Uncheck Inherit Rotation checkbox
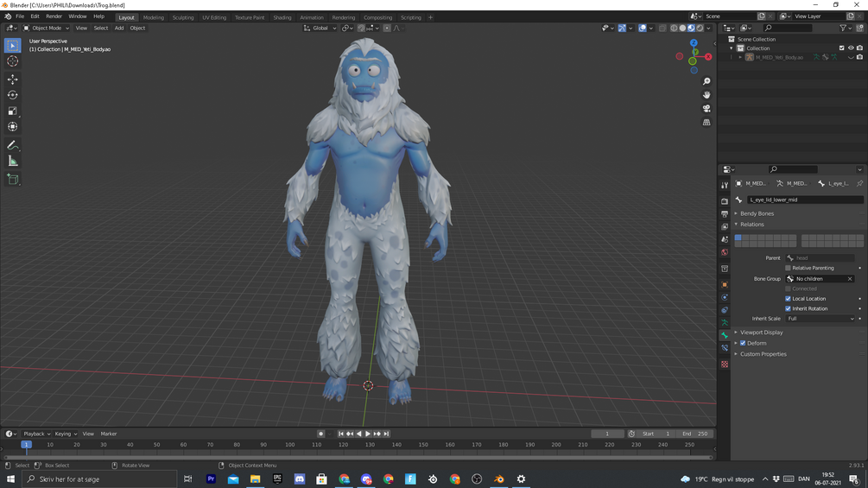 788,308
